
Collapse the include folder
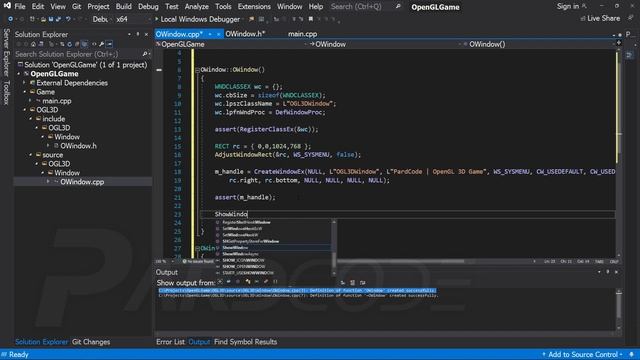pyautogui.click(x=31, y=119)
